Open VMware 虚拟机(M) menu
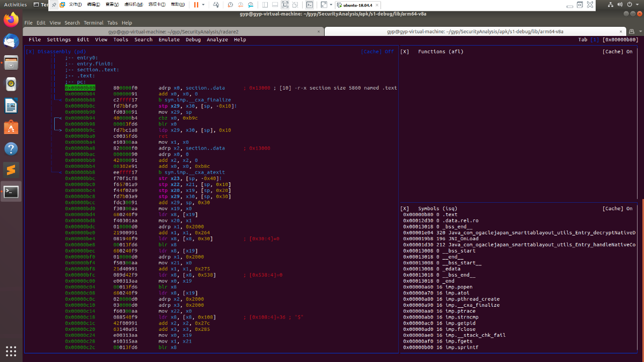644x362 pixels. pos(134,4)
